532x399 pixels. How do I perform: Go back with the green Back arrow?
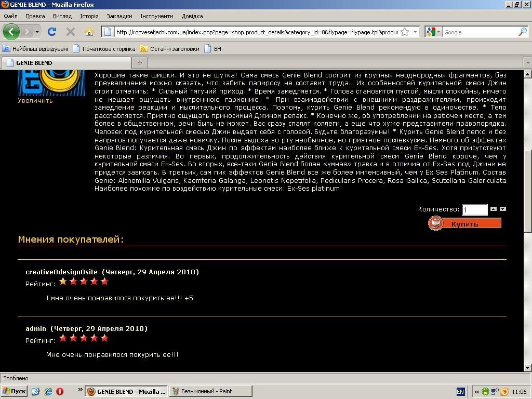pos(11,32)
